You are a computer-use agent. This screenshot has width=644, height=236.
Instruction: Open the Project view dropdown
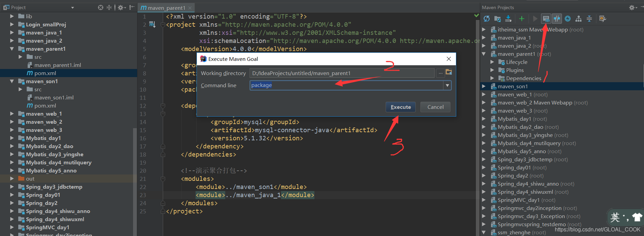(x=73, y=7)
